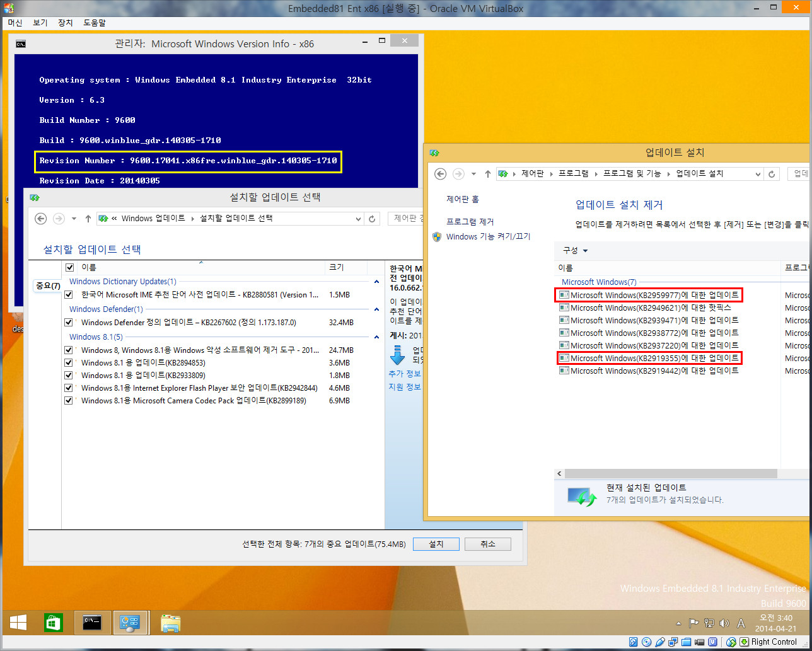Image resolution: width=812 pixels, height=651 pixels.
Task: Uncheck the Camera Codec Pack KB2899189 update
Action: click(x=69, y=401)
